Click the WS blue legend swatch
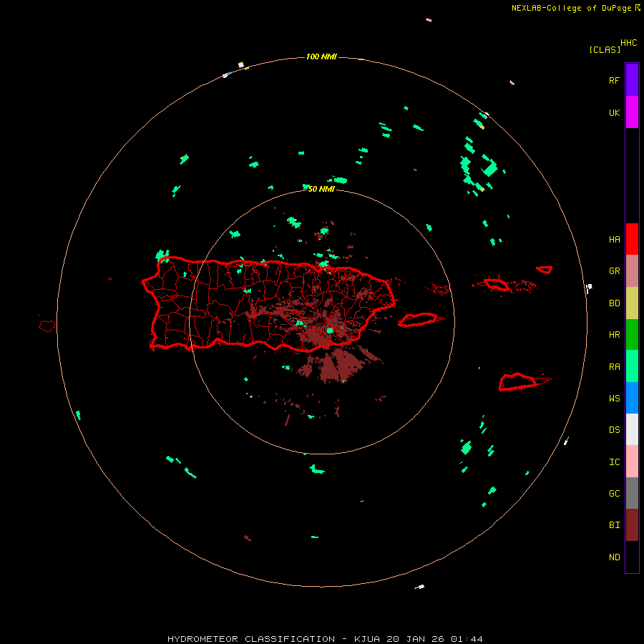The width and height of the screenshot is (644, 644). [632, 398]
